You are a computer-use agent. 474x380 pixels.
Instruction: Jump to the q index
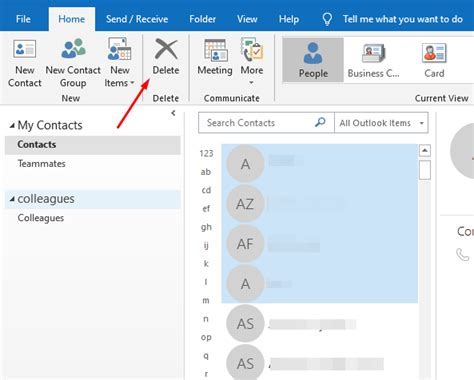(x=206, y=356)
